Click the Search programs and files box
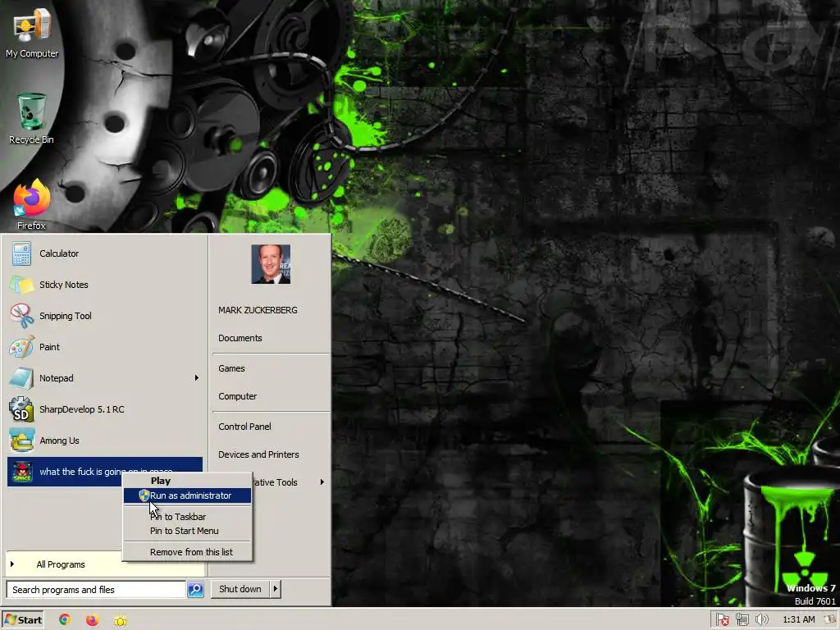Viewport: 840px width, 630px height. (97, 589)
